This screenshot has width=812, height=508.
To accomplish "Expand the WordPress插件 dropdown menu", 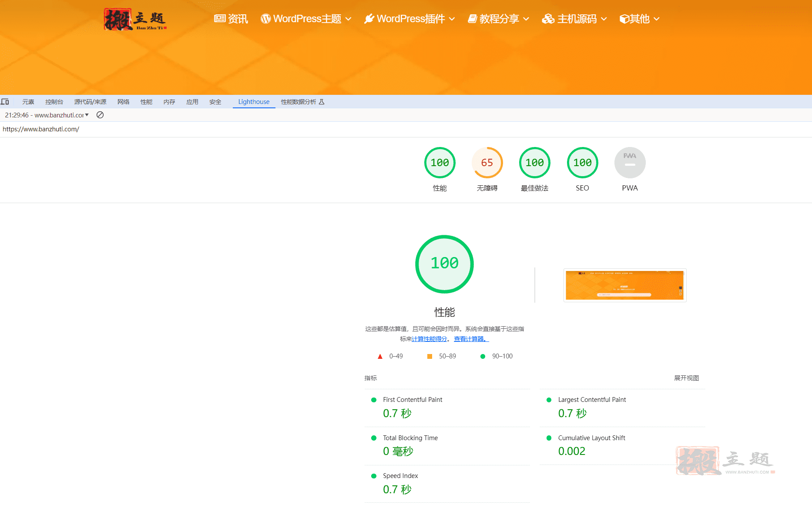I will (409, 19).
